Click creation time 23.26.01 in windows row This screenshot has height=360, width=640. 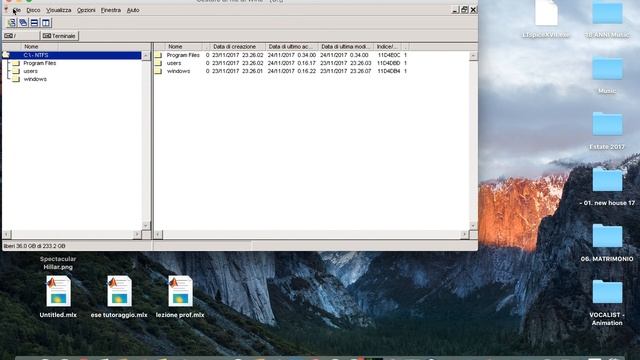tap(253, 71)
